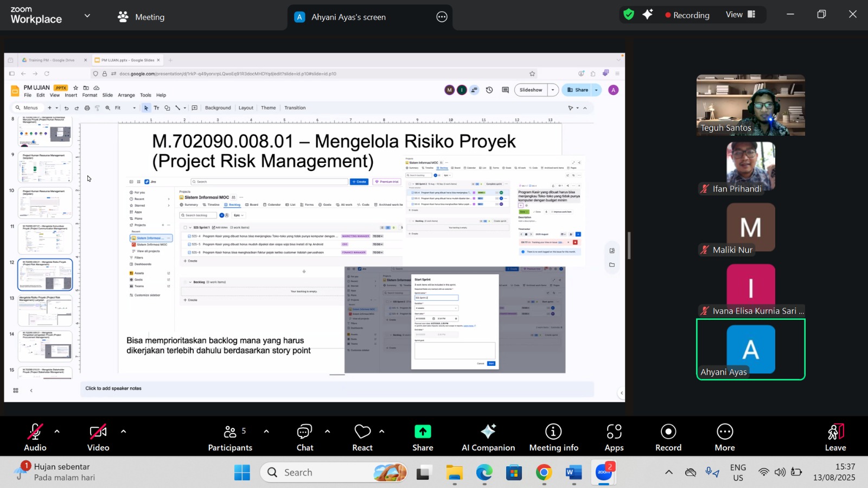Click the Record button

tap(668, 437)
